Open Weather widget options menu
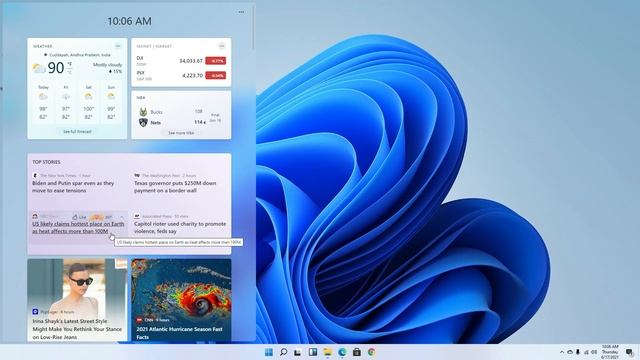 pos(118,46)
